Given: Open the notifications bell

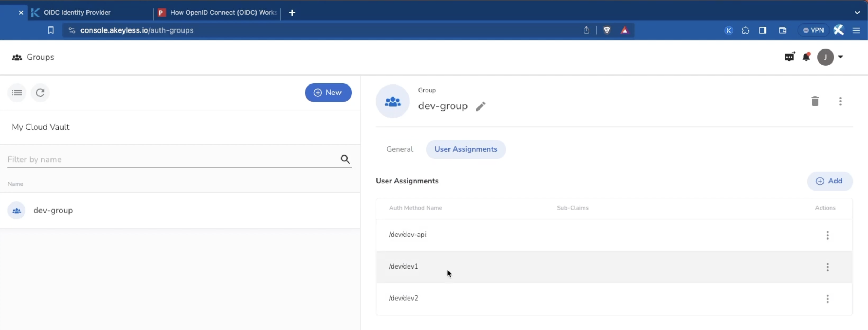Looking at the screenshot, I should pos(806,57).
